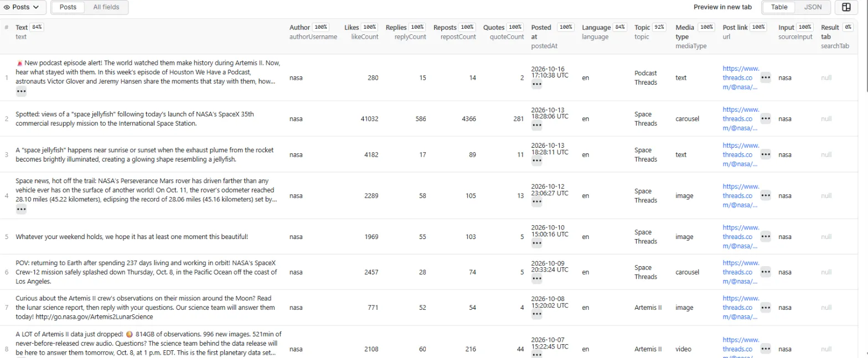
Task: Click the Reposts column header
Action: [445, 27]
